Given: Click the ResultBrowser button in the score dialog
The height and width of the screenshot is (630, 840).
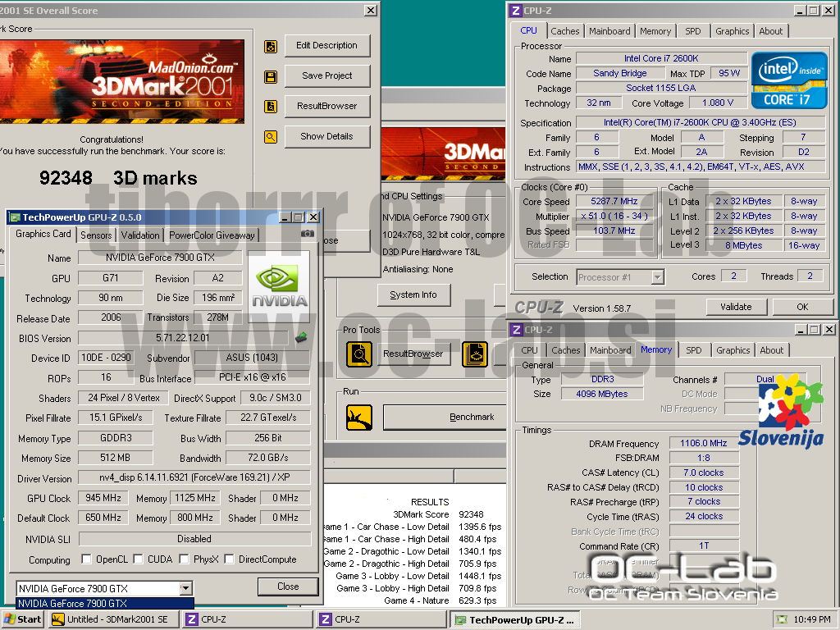Looking at the screenshot, I should pyautogui.click(x=326, y=106).
